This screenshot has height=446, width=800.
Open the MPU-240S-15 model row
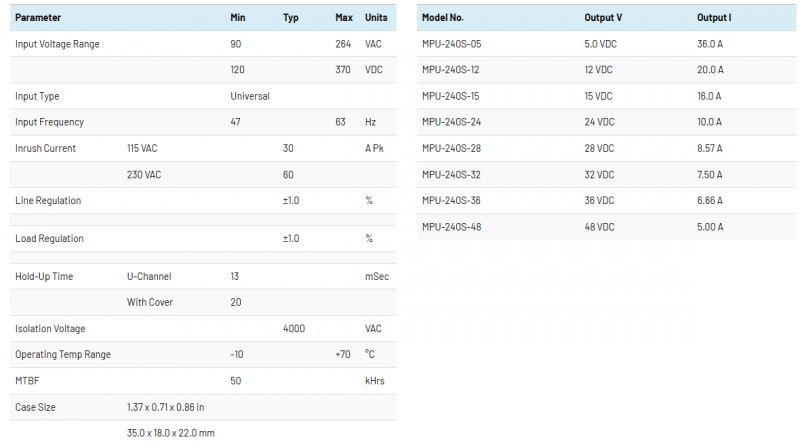(x=450, y=96)
